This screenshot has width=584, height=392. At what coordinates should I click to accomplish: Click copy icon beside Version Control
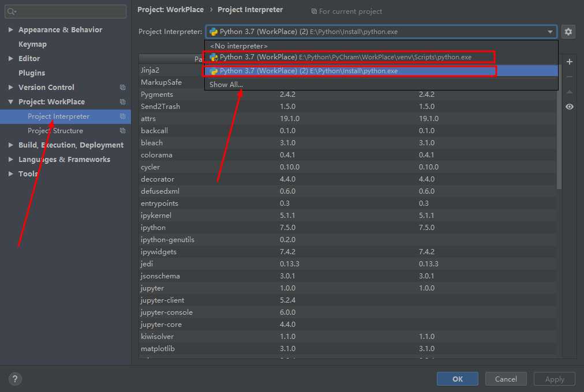122,88
